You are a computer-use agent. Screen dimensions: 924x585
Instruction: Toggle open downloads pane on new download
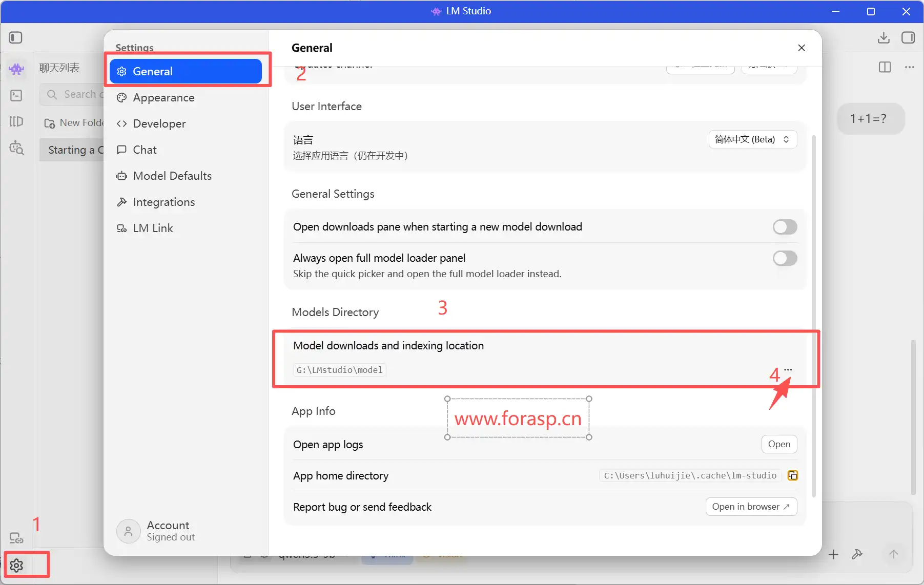tap(785, 227)
